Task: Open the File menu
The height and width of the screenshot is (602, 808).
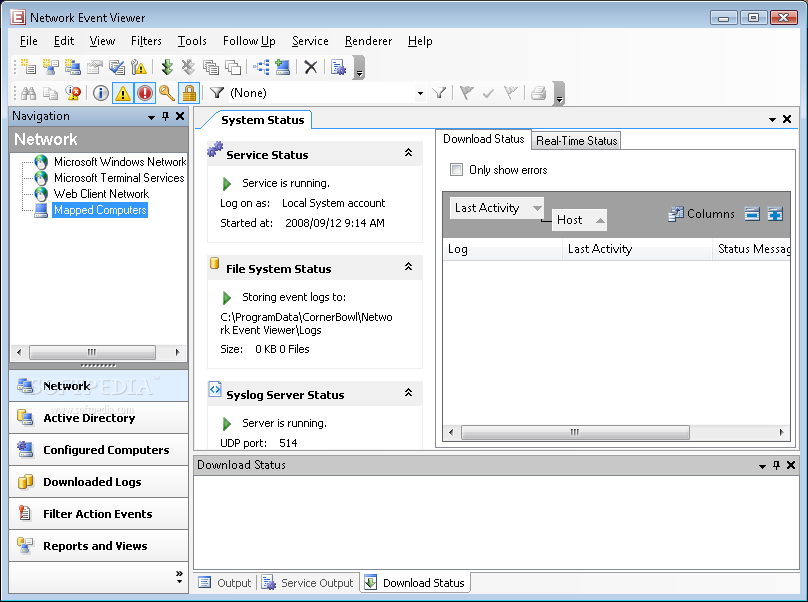Action: click(28, 41)
